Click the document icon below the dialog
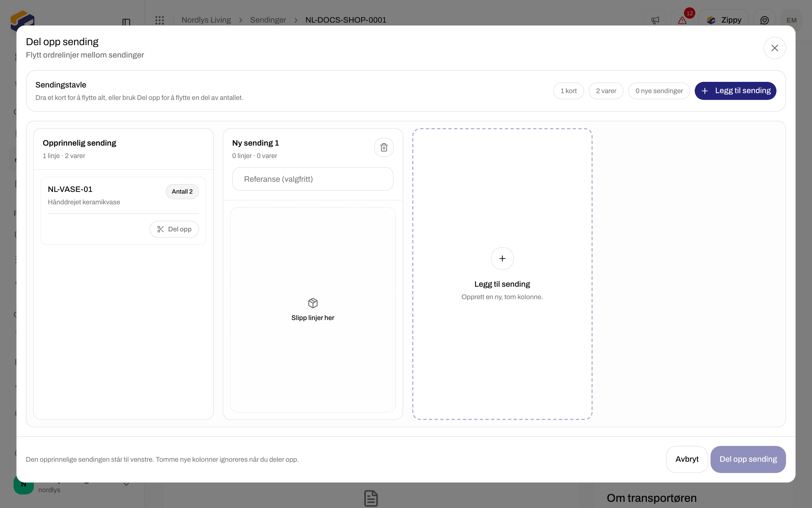 tap(371, 498)
